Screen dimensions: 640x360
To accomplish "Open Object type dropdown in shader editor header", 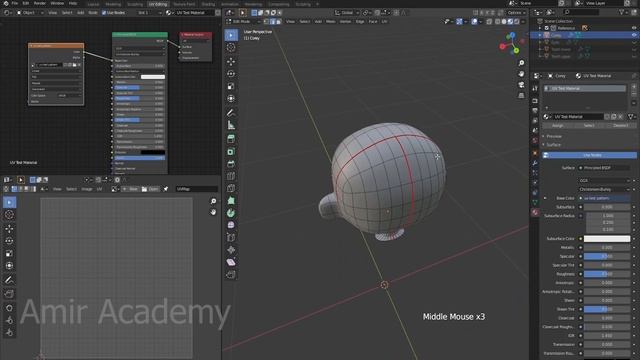I will 30,13.
